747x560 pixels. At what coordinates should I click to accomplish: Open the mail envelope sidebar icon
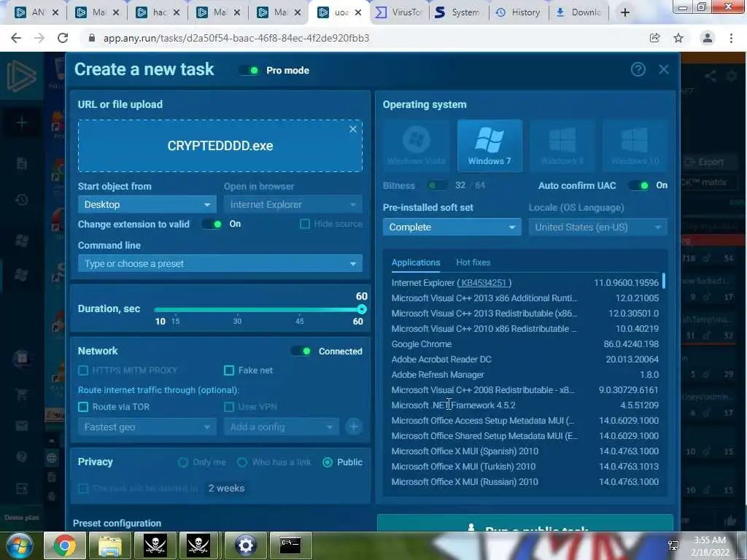click(x=21, y=426)
